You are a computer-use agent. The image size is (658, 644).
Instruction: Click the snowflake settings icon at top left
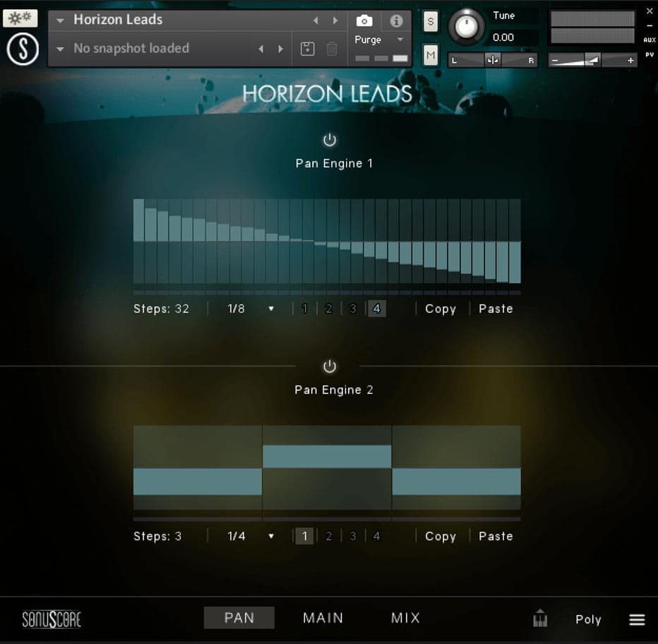pyautogui.click(x=20, y=18)
